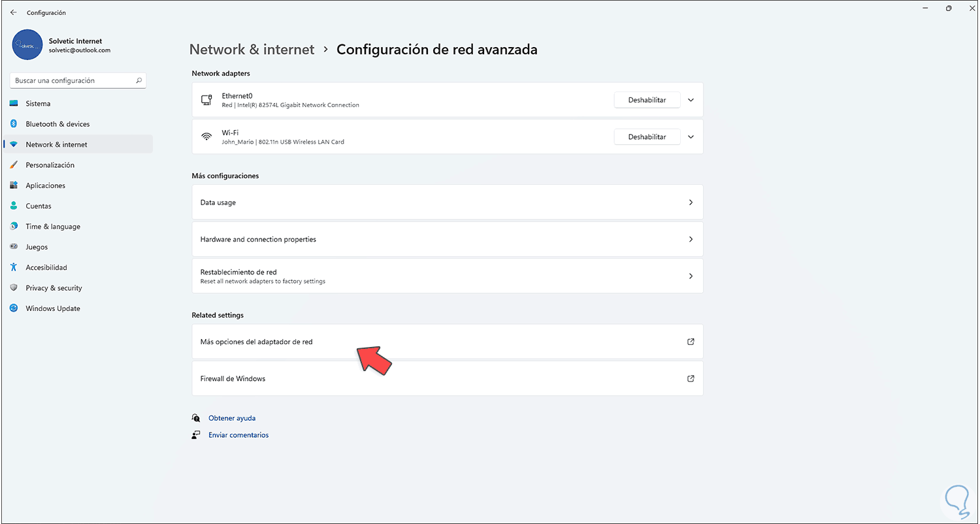This screenshot has height=524, width=980.
Task: Click the Wi-Fi adapter icon
Action: (x=206, y=137)
